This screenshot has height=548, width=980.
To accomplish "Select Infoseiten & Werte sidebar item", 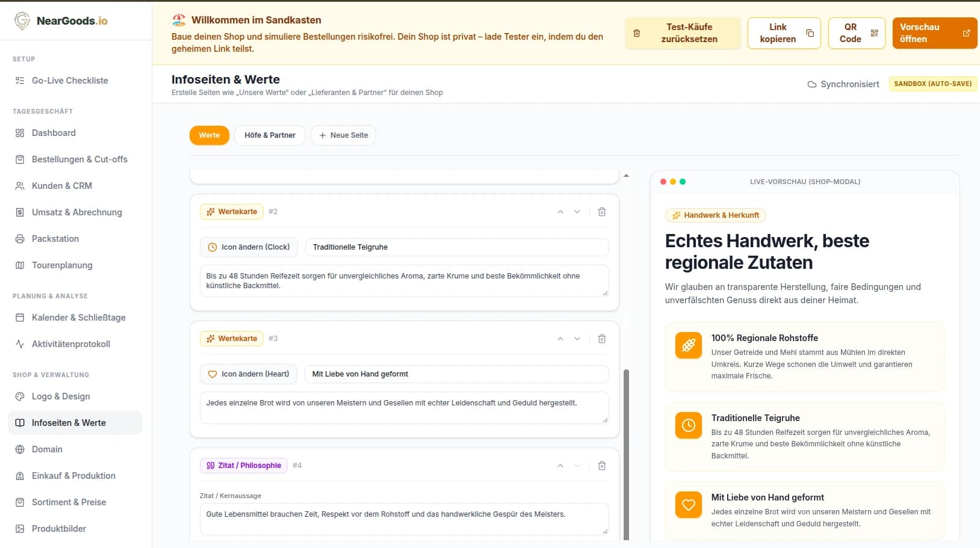I will click(75, 423).
